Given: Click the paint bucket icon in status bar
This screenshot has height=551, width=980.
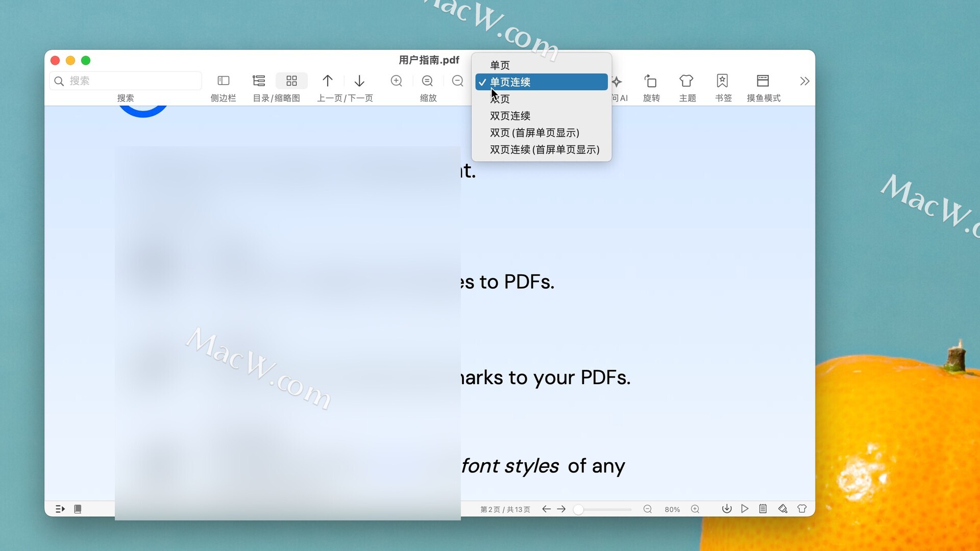Looking at the screenshot, I should click(x=782, y=509).
